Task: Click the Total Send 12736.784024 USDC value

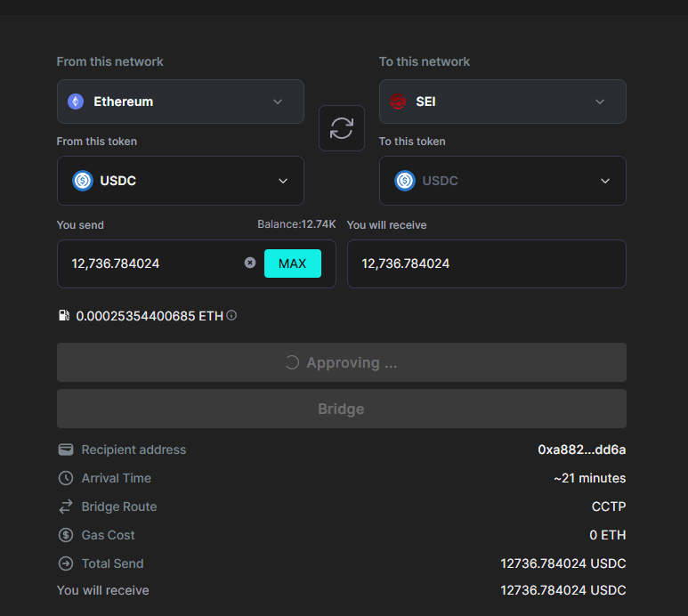Action: coord(563,563)
